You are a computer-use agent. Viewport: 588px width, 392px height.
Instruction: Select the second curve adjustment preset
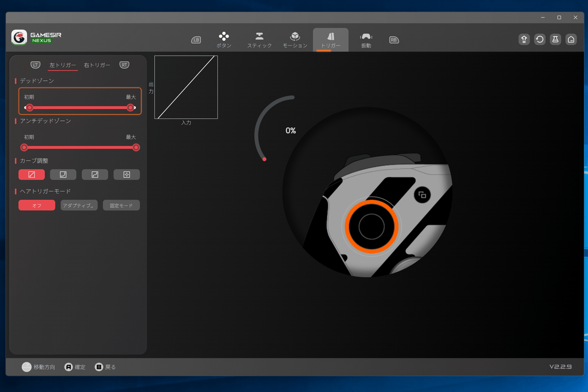coord(63,174)
